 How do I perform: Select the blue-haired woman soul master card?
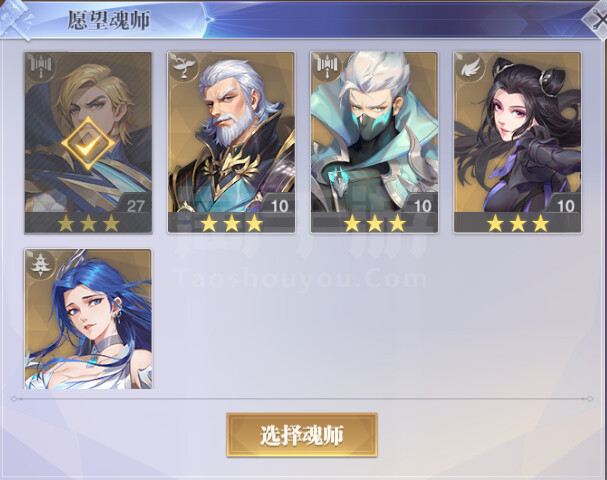pyautogui.click(x=88, y=319)
